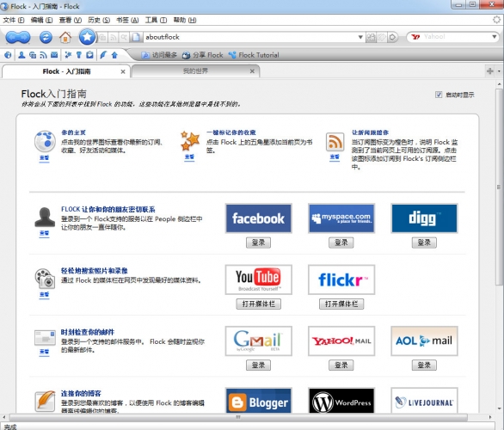
Task: Expand the address bar history dropdown arrow
Action: click(x=360, y=37)
